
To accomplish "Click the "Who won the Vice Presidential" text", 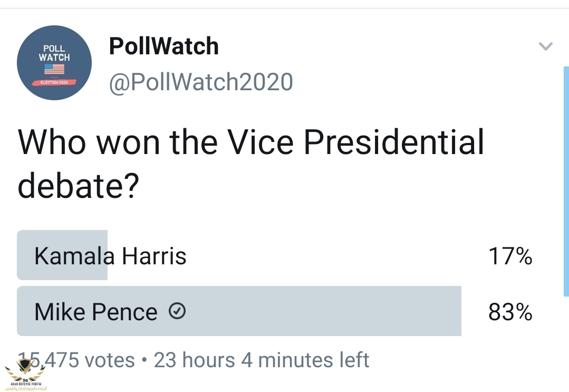I will [x=251, y=141].
